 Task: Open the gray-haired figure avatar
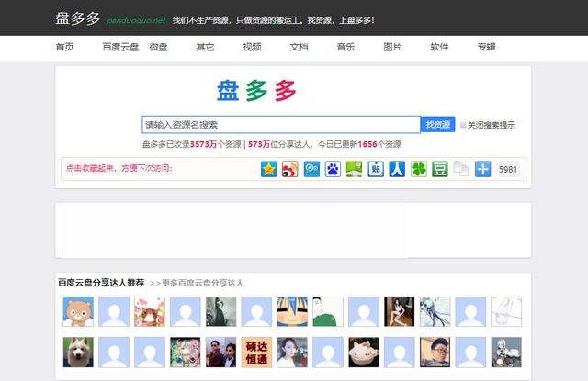coord(506,353)
